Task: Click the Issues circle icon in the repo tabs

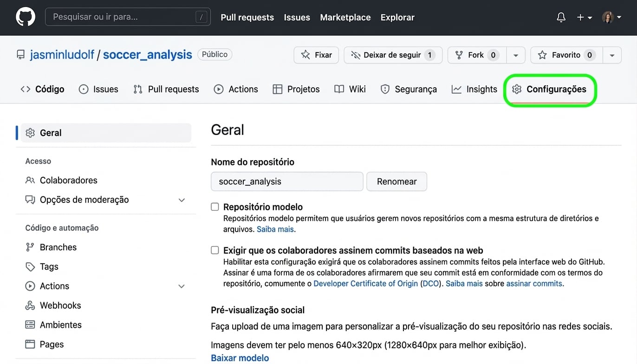Action: click(84, 89)
